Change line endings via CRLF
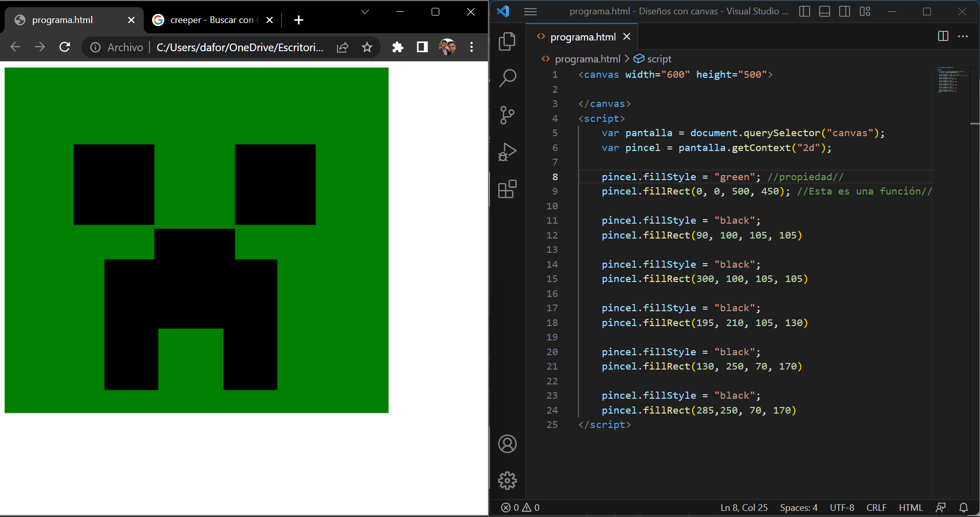Screen dimensions: 980x517 tap(876, 507)
